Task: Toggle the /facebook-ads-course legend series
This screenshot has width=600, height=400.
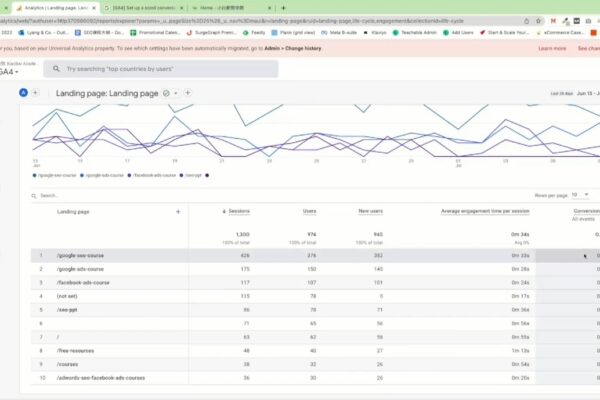Action: [152, 175]
